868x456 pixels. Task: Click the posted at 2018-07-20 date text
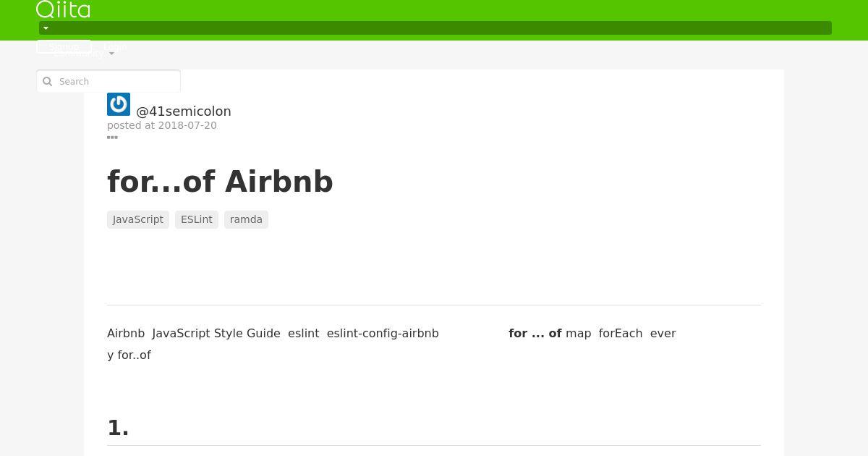tap(162, 125)
